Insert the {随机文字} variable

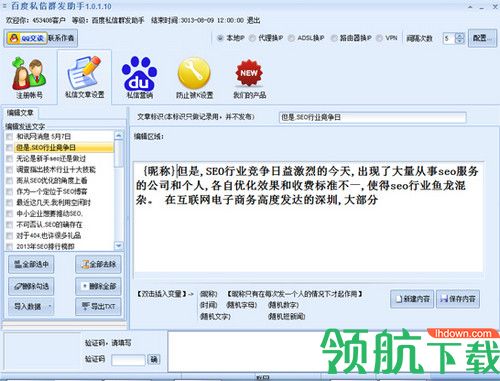(215, 316)
